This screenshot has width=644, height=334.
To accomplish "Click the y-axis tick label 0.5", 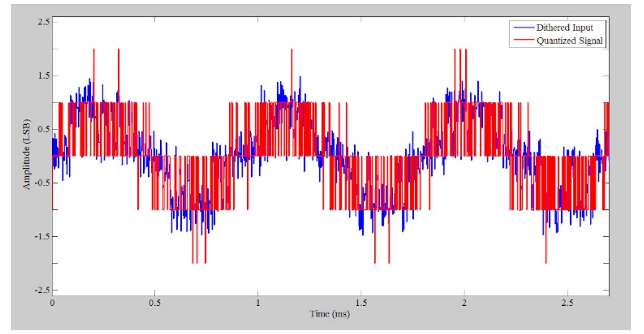I will (x=43, y=129).
